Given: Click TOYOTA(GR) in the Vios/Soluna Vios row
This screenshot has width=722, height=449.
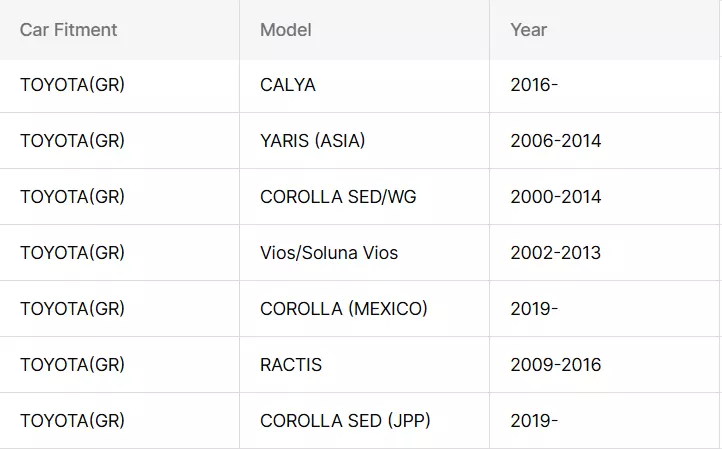Looking at the screenshot, I should click(x=72, y=253).
